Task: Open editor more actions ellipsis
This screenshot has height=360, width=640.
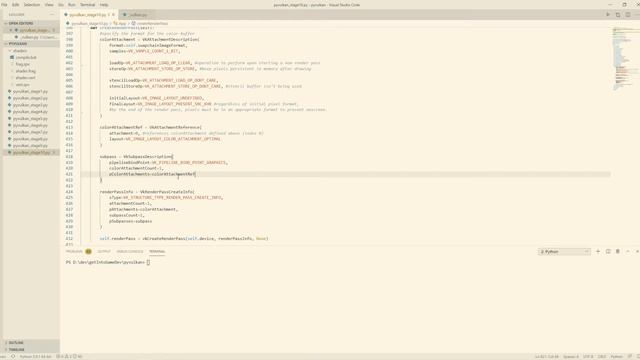Action: pyautogui.click(x=637, y=15)
